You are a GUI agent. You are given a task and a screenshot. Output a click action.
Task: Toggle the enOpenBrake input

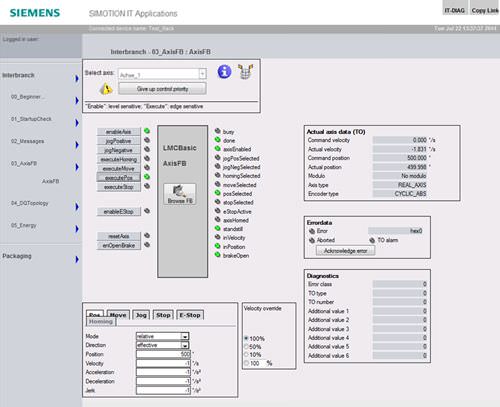(x=119, y=245)
